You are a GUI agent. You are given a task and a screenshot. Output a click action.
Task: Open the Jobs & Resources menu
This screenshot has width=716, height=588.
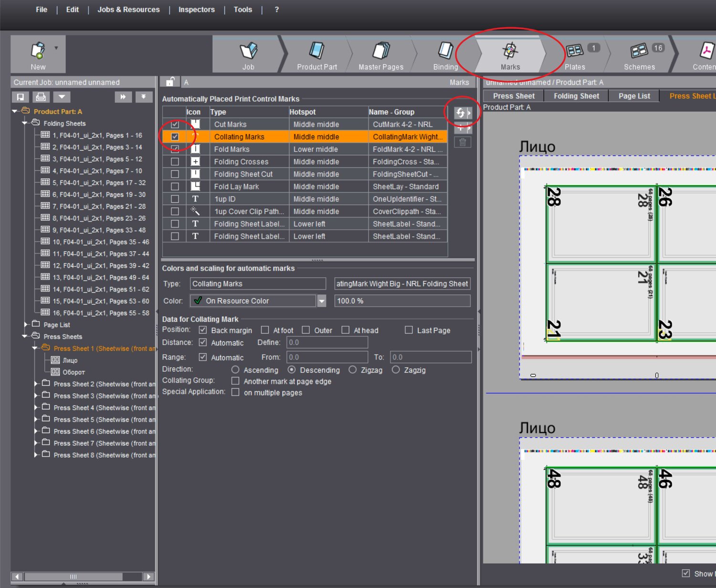click(128, 10)
